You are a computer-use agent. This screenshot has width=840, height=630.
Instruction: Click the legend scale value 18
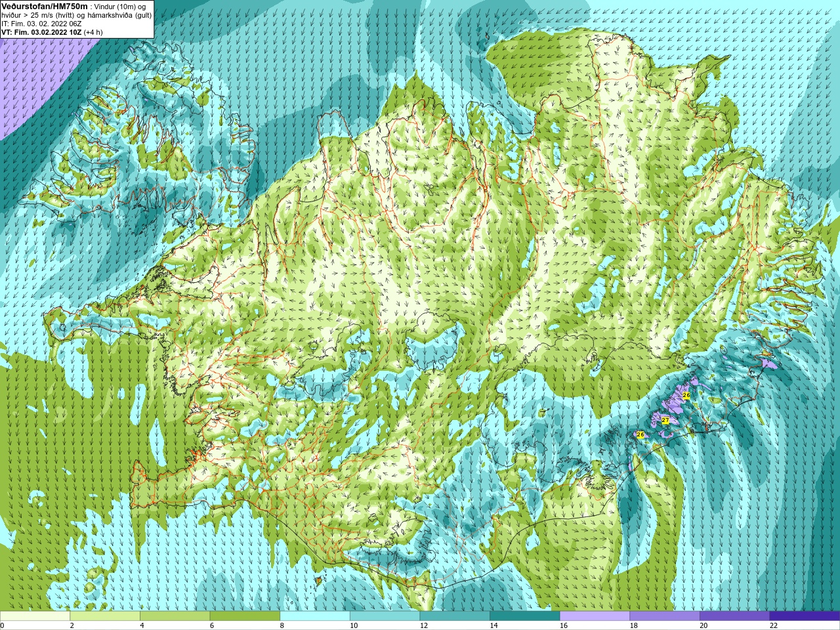[633, 625]
